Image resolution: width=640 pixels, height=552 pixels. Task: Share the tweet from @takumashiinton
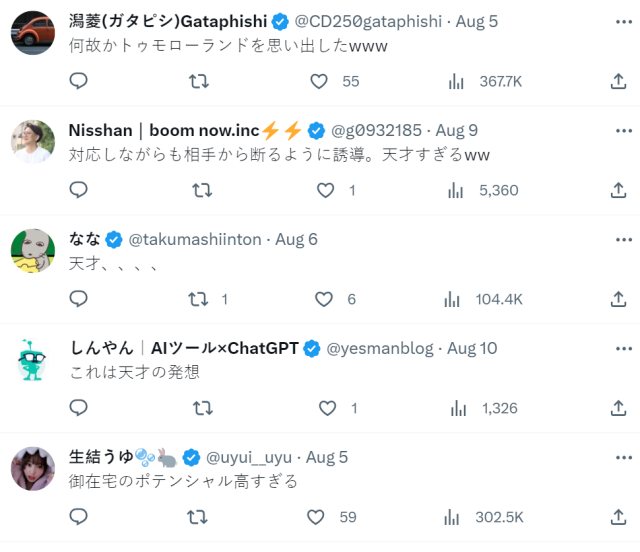[617, 299]
